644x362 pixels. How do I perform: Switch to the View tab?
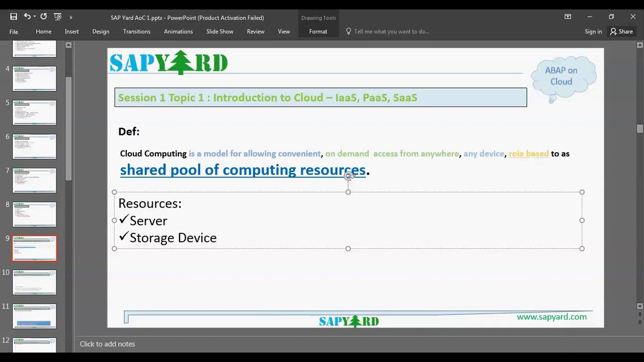point(284,31)
